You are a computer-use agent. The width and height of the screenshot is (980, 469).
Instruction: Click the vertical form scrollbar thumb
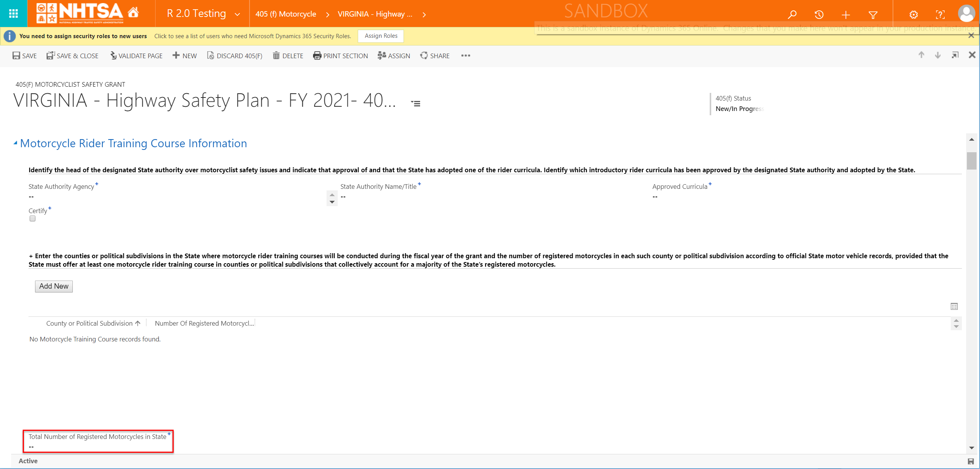tap(972, 161)
